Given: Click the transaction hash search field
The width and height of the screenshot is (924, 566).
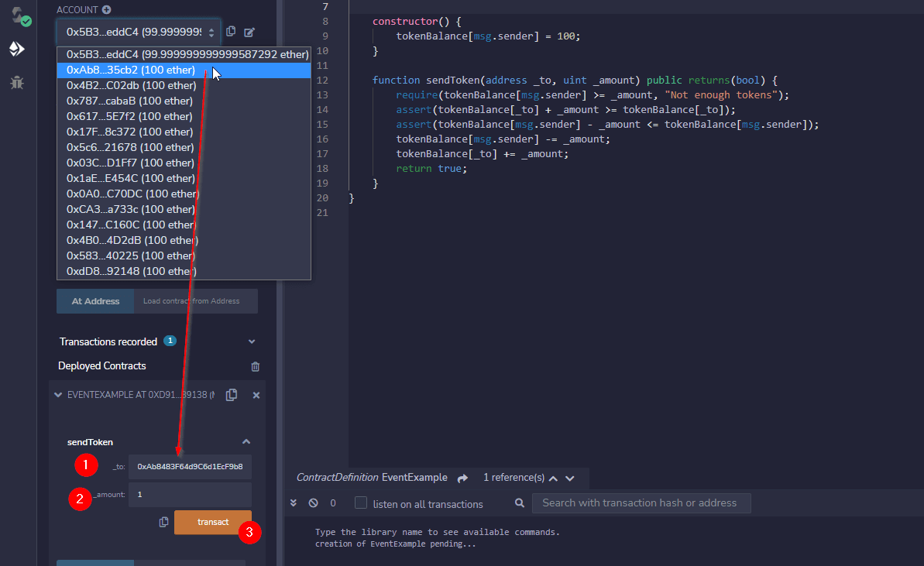Looking at the screenshot, I should point(641,503).
